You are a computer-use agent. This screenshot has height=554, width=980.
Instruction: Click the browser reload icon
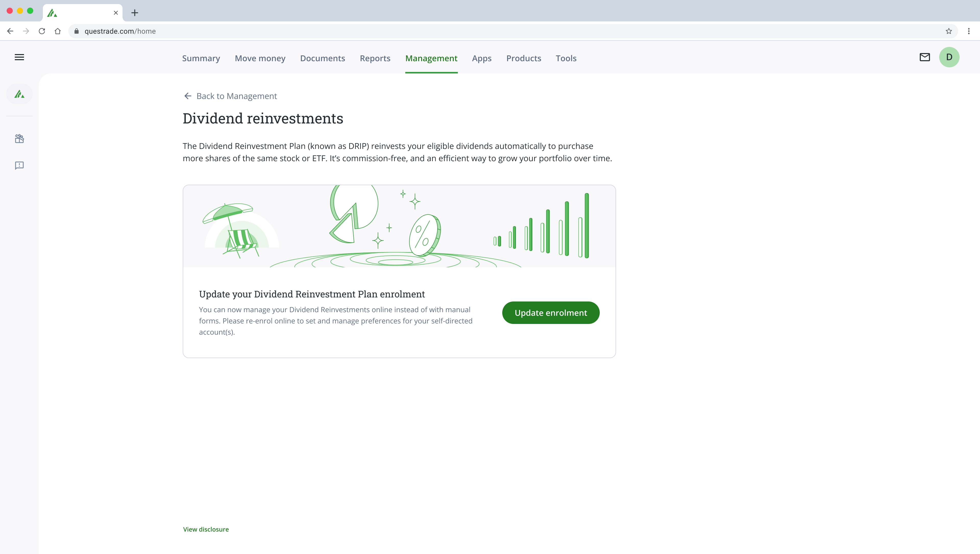(42, 31)
